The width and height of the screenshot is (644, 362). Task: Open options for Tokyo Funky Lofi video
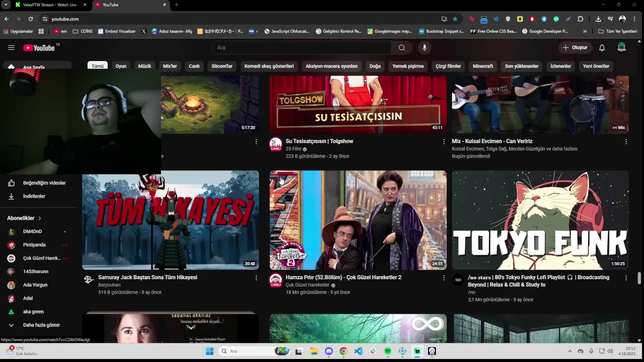pos(626,278)
